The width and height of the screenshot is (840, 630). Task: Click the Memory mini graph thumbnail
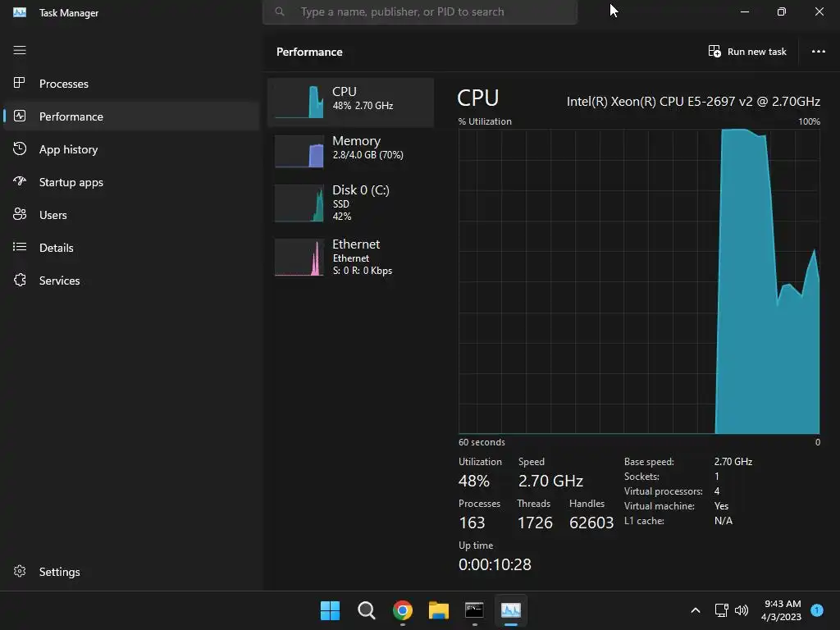click(x=299, y=151)
